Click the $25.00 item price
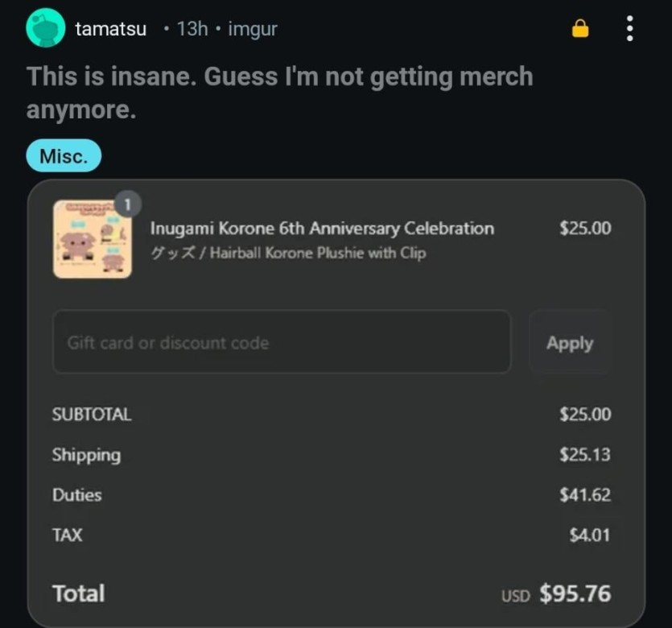This screenshot has height=628, width=672. [x=585, y=229]
